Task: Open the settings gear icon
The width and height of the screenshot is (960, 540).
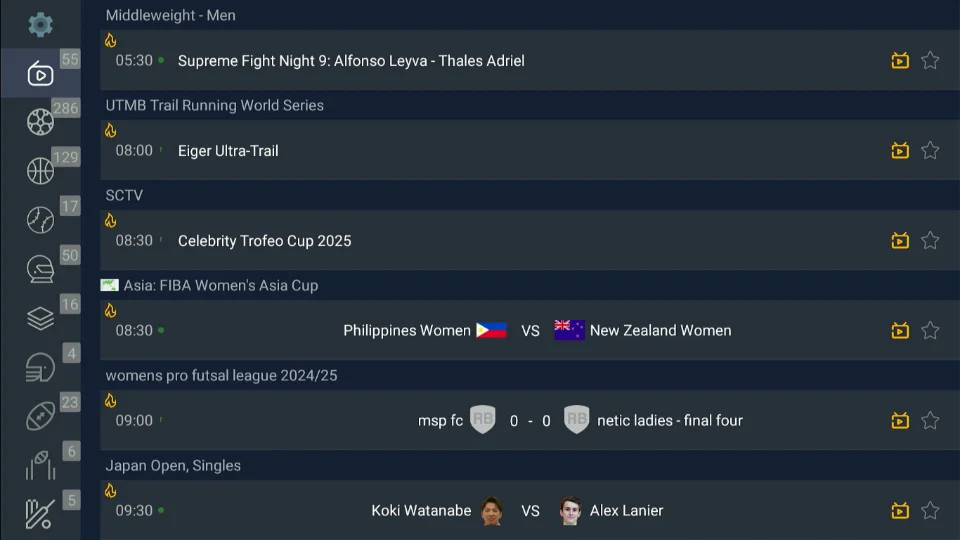Action: 40,24
